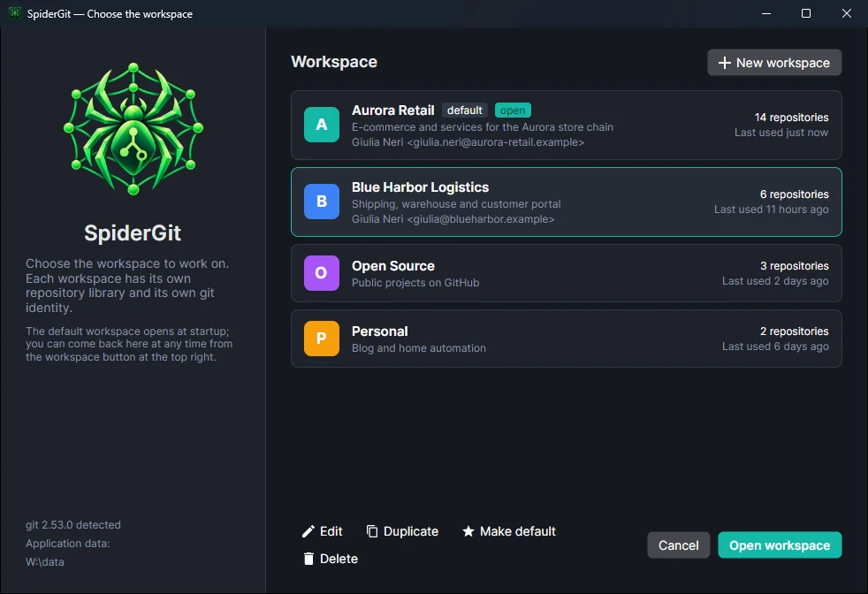868x594 pixels.
Task: Click '3 repositories' text
Action: tap(795, 266)
